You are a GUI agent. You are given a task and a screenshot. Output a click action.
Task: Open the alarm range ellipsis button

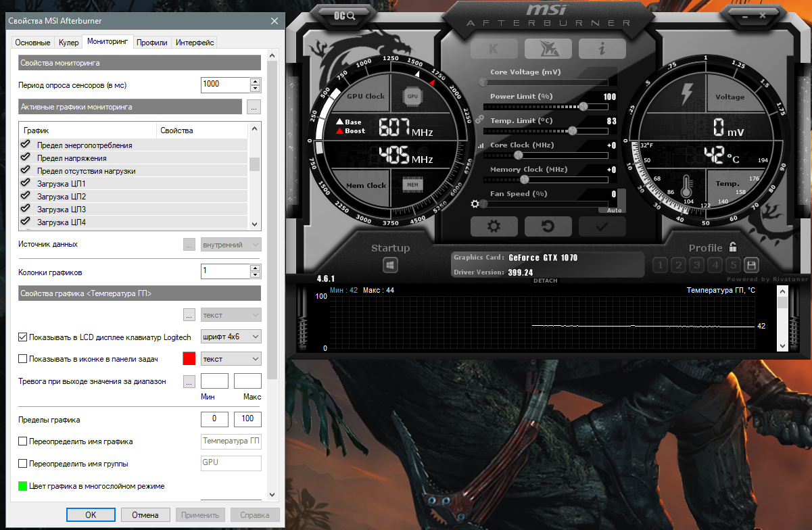click(189, 381)
